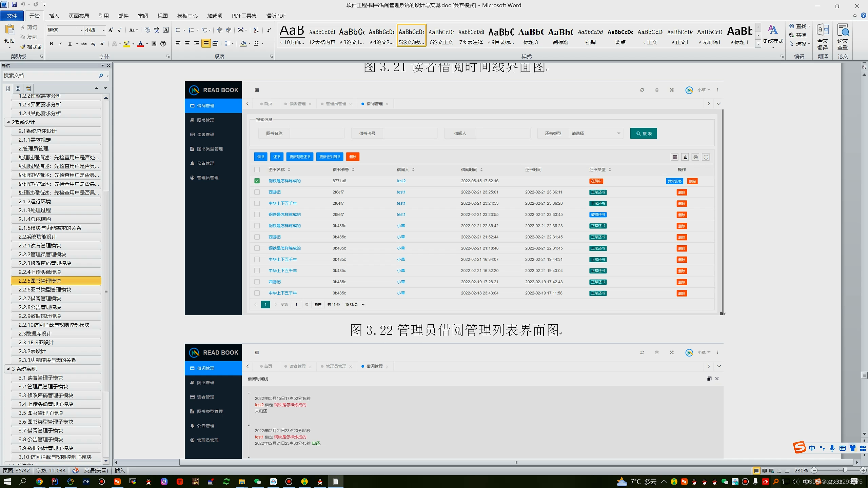This screenshot has height=488, width=868.
Task: Apply center paragraph alignment
Action: [187, 44]
